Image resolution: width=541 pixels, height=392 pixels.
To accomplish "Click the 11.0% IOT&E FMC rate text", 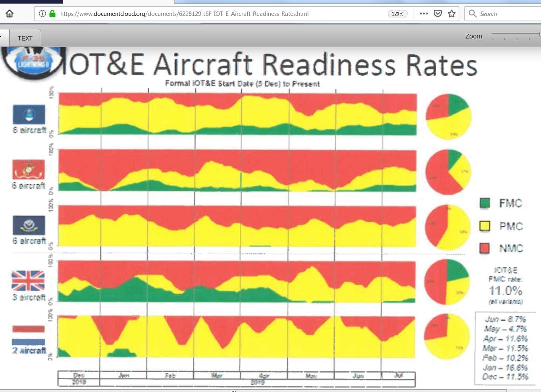I will 505,291.
